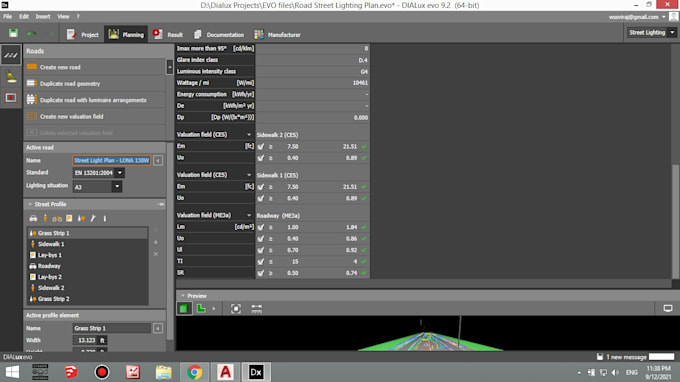Open the new message disk icon
The width and height of the screenshot is (680, 382).
click(x=600, y=357)
